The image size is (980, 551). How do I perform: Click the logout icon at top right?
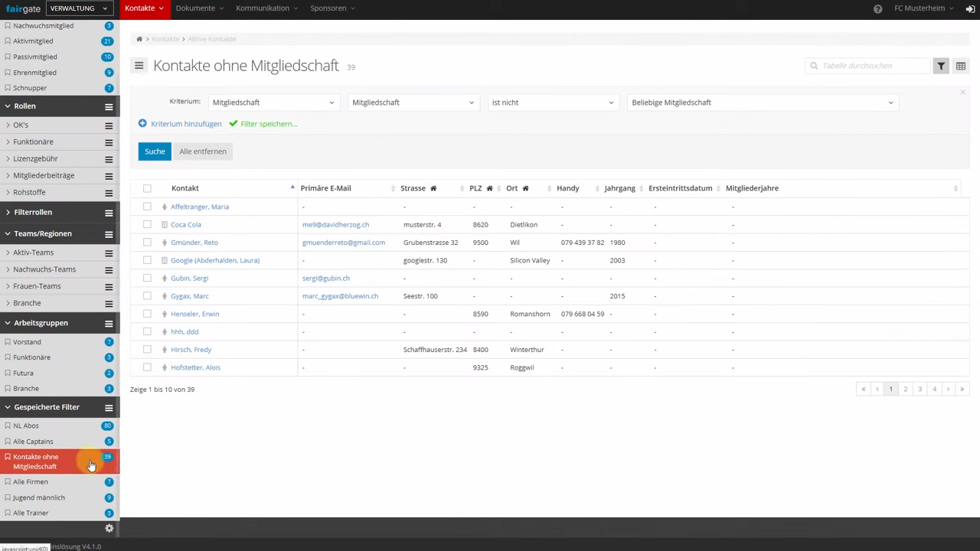click(970, 8)
